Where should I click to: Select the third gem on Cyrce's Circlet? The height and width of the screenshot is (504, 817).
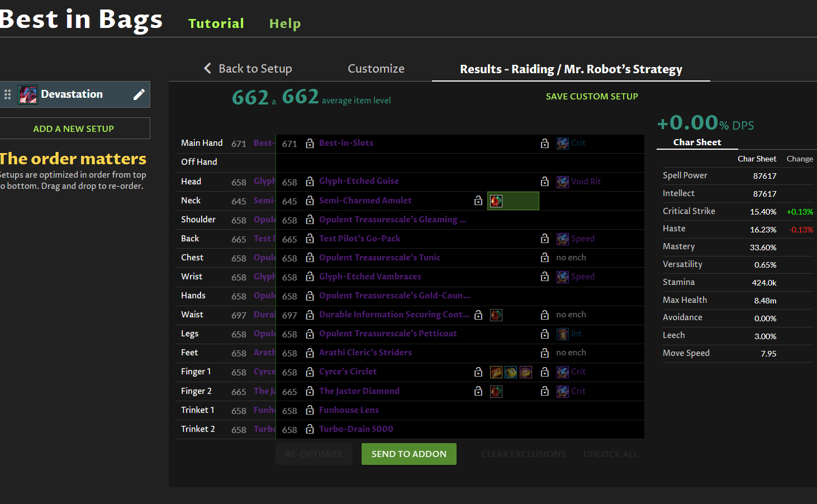coord(526,372)
